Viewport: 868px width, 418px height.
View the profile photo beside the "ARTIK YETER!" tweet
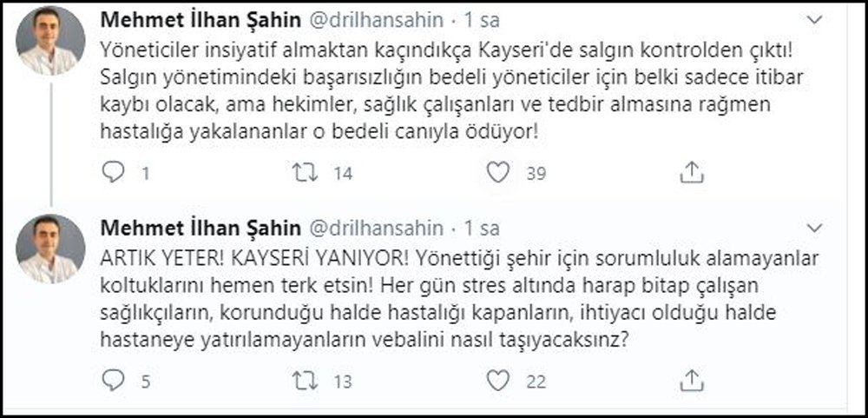point(51,249)
